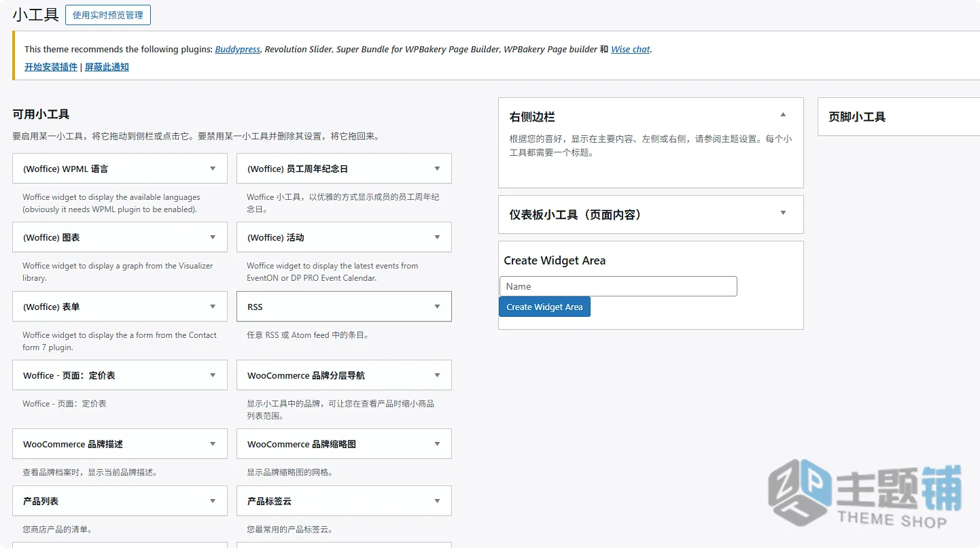Open the Wise chat plugin link
This screenshot has width=980, height=548.
pos(631,49)
